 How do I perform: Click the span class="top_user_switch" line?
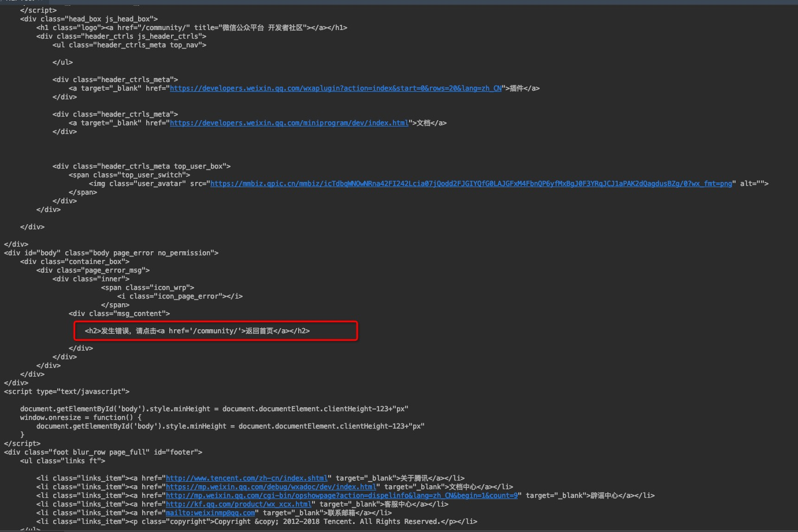[x=129, y=175]
